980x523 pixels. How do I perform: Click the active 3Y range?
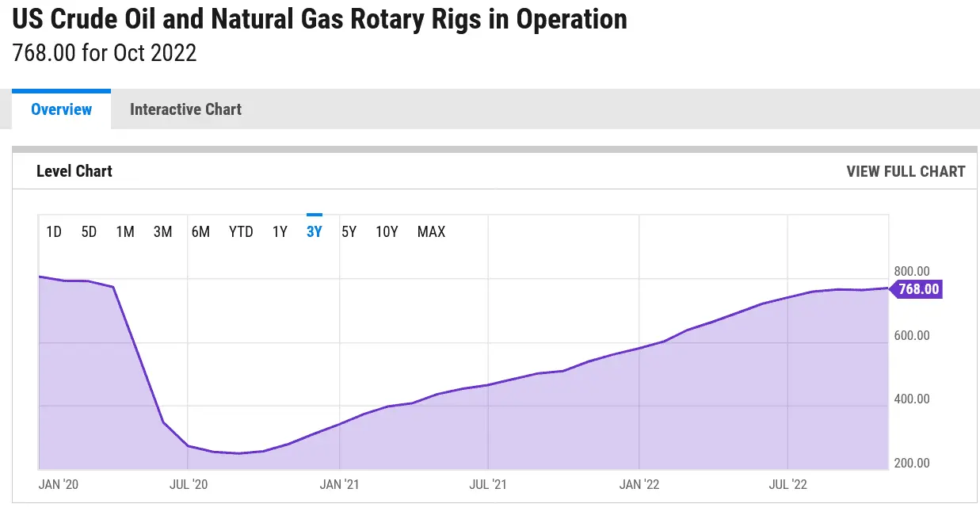315,232
